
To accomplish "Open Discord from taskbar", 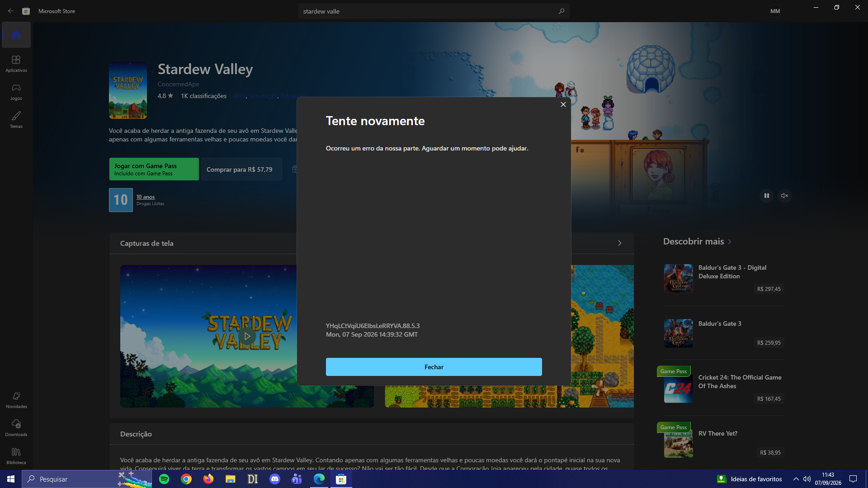I will click(275, 479).
